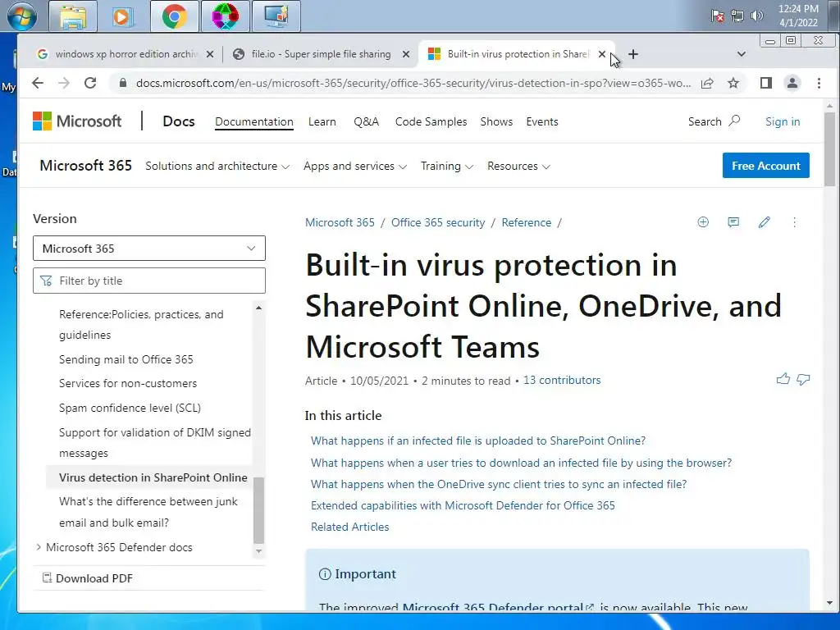Open Chrome three-dot menu
840x630 pixels.
click(819, 83)
